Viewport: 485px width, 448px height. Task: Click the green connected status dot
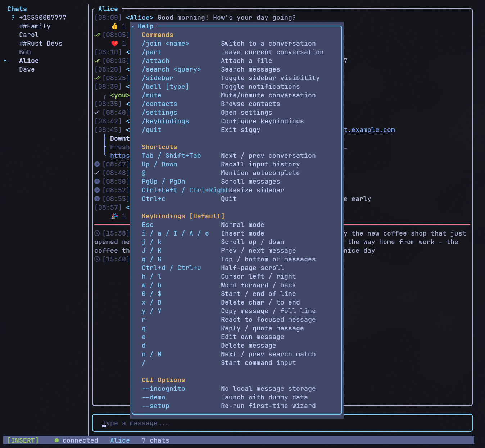pos(56,440)
